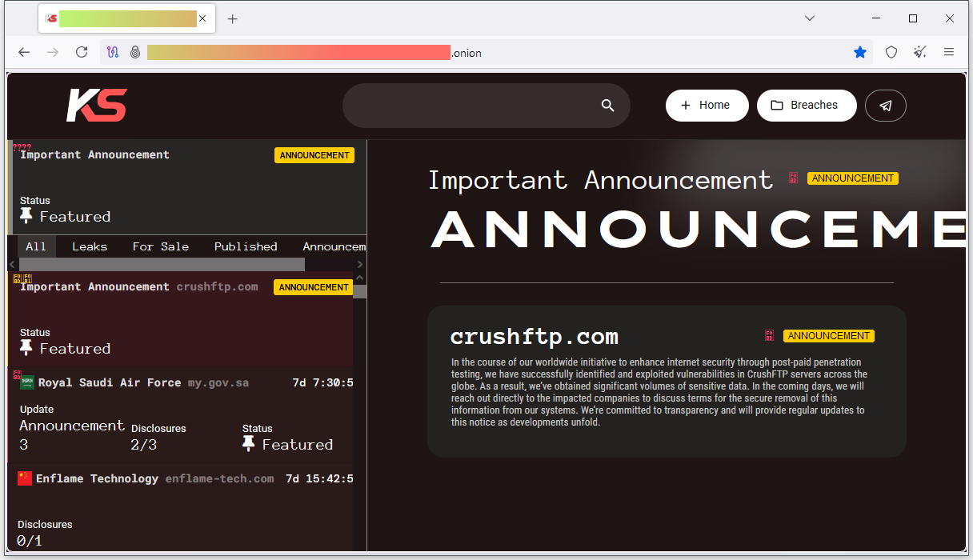Select the Announcements filter tab

click(334, 246)
